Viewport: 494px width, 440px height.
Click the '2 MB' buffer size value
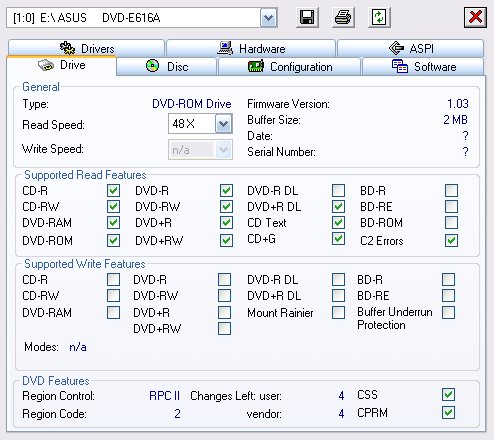tap(455, 120)
